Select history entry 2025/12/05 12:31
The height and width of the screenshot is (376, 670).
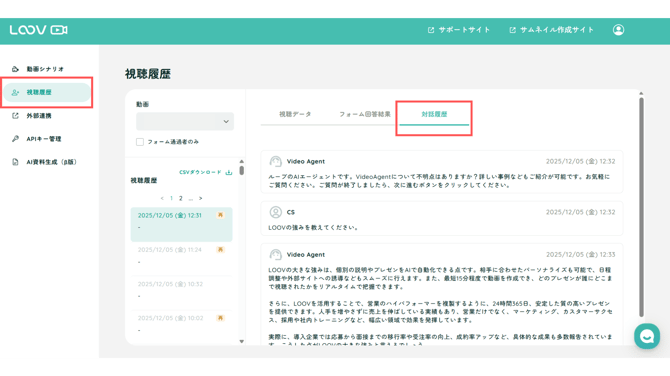tap(182, 224)
